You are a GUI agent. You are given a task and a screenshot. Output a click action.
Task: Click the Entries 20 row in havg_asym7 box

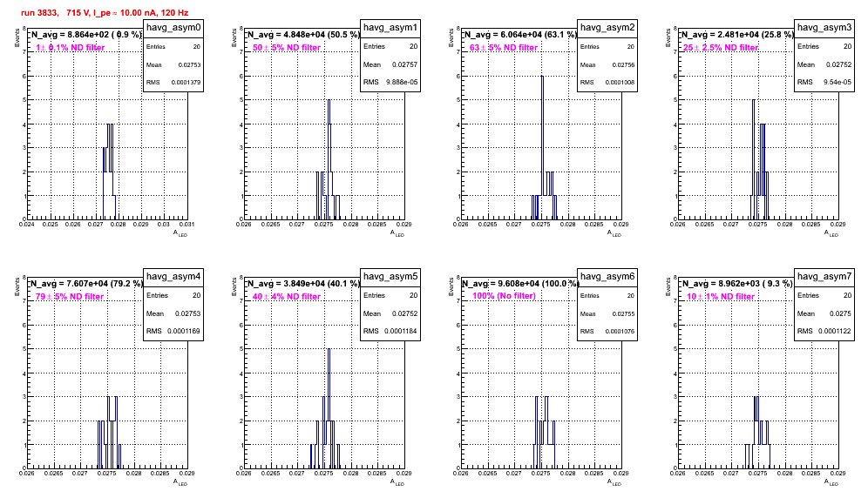coord(824,295)
